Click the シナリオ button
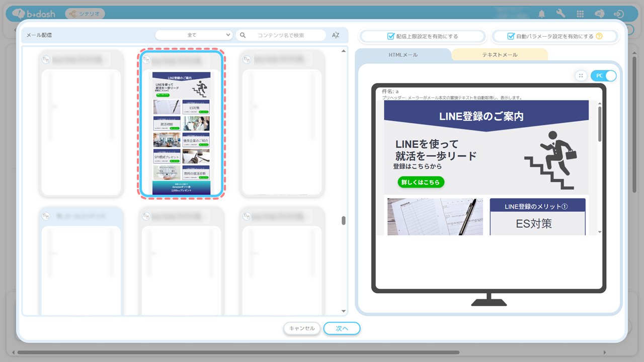 pyautogui.click(x=85, y=14)
